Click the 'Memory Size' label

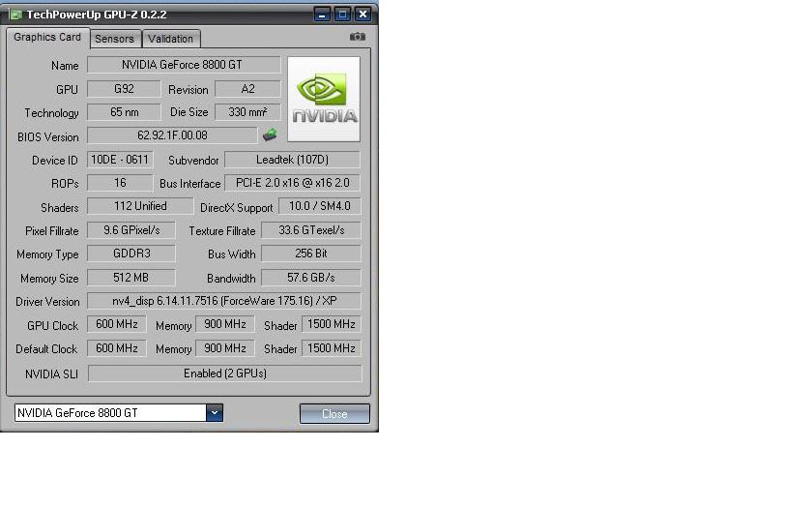pos(49,279)
